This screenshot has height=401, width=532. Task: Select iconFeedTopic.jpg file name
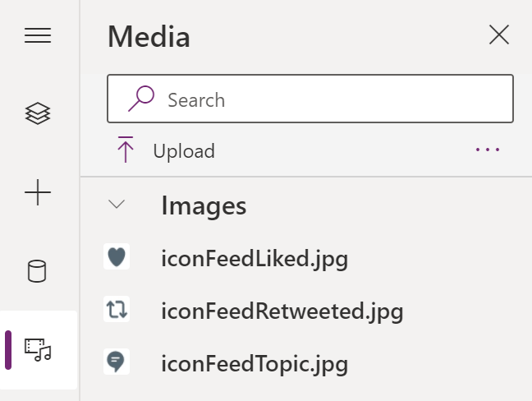click(x=255, y=362)
